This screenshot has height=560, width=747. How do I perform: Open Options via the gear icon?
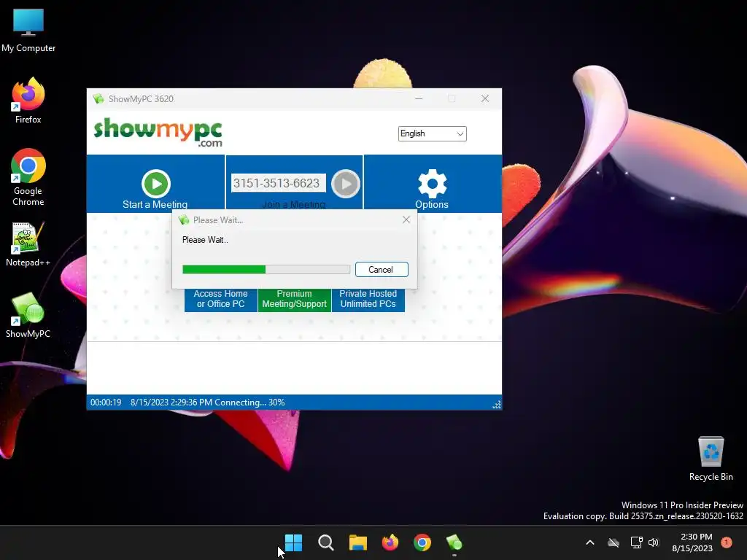432,183
